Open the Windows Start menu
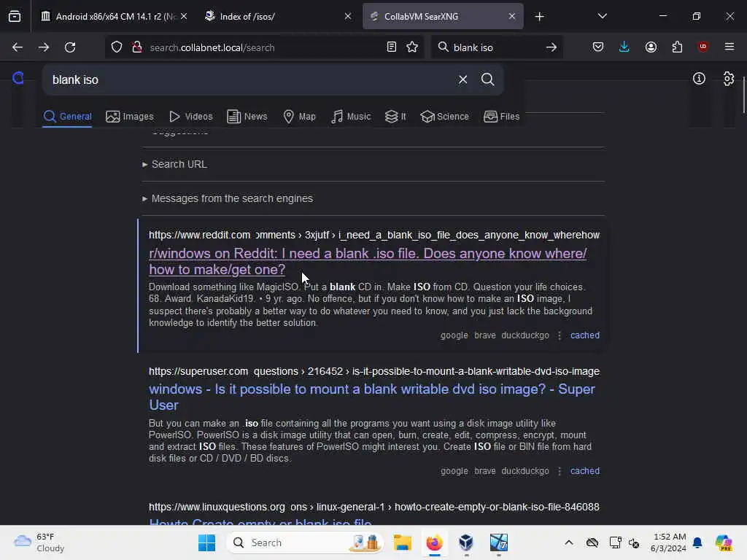Viewport: 747px width, 560px height. coord(206,542)
